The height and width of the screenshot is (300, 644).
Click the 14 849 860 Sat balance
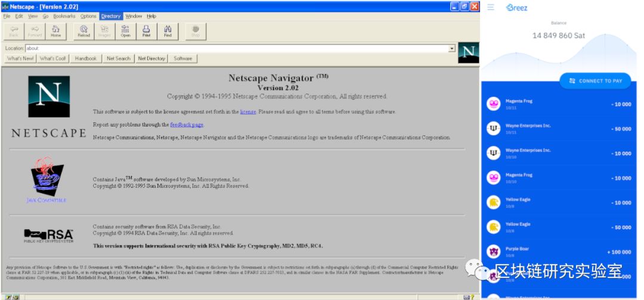coord(559,35)
